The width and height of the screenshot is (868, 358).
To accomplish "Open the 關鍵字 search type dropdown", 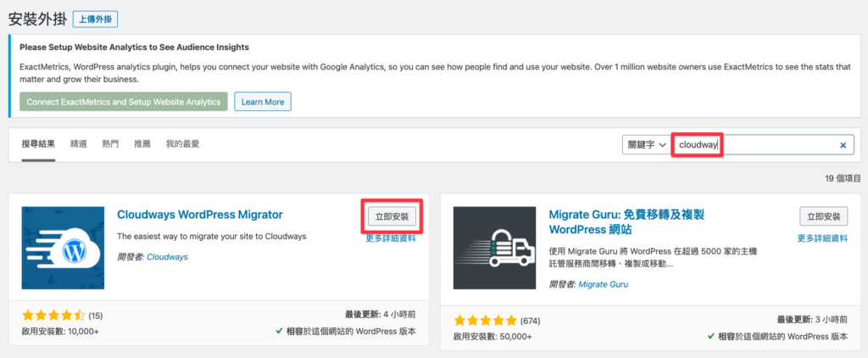I will click(x=646, y=145).
